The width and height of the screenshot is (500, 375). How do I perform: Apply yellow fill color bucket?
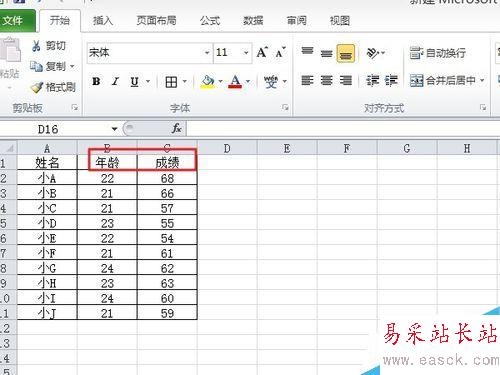[x=208, y=82]
